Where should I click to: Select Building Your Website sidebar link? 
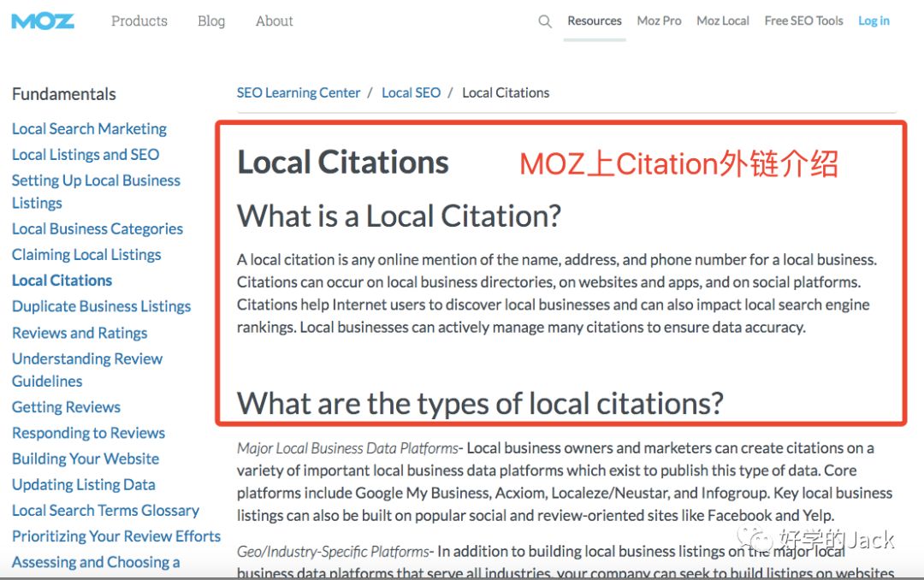tap(86, 459)
